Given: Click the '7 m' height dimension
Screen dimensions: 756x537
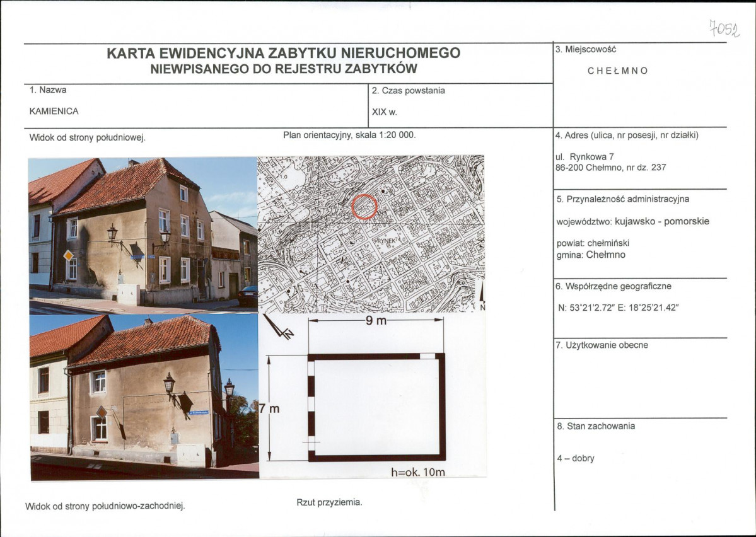Looking at the screenshot, I should (269, 409).
